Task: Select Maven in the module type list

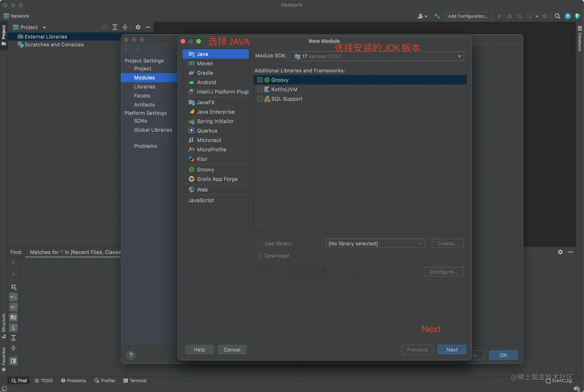Action: coord(216,63)
